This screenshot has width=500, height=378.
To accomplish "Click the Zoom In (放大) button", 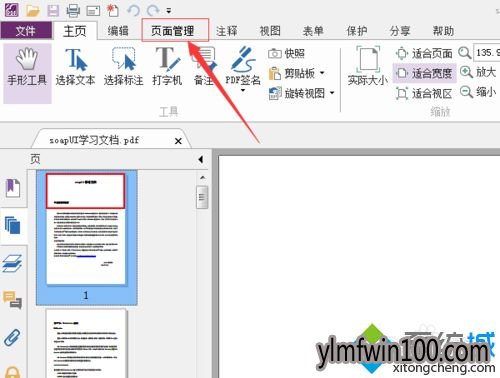I will [478, 72].
